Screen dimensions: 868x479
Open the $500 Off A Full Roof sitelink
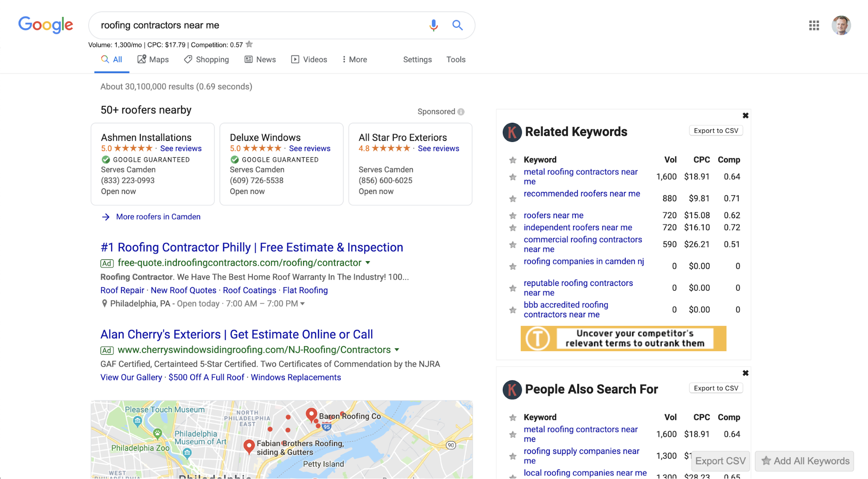click(x=206, y=377)
